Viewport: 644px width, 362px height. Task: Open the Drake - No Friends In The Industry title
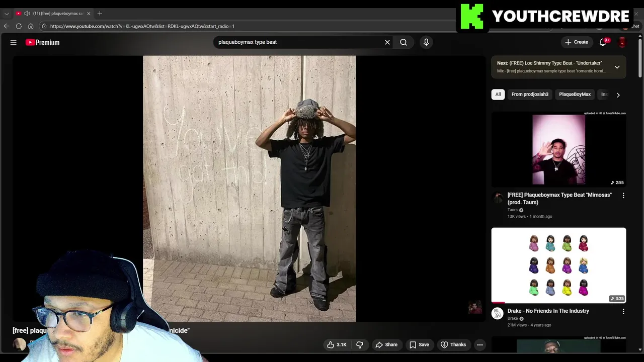point(548,311)
